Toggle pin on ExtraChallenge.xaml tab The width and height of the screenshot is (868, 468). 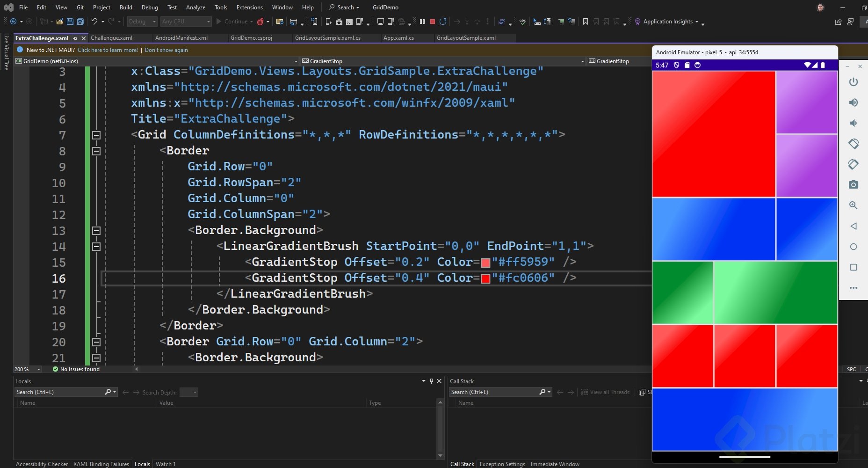coord(75,38)
